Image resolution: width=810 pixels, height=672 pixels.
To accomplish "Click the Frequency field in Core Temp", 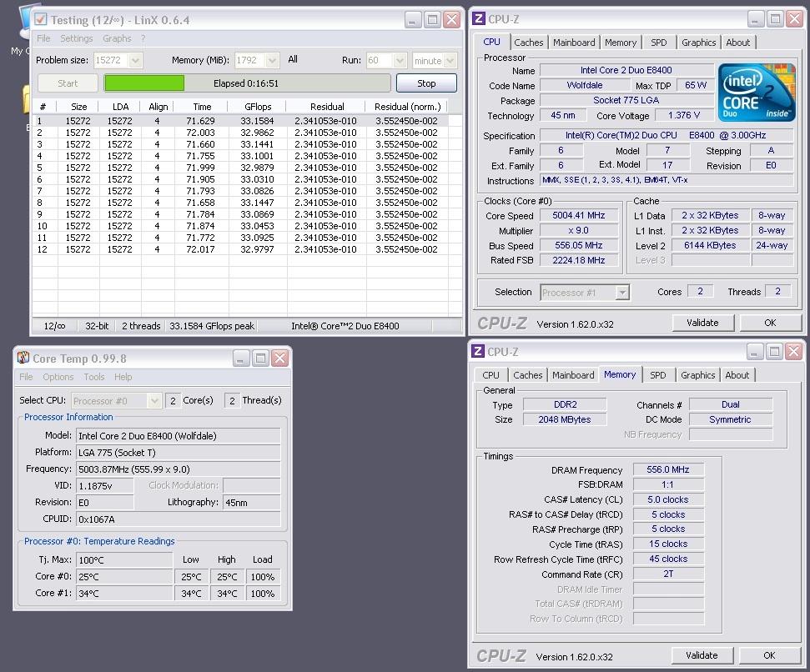I will coord(179,469).
